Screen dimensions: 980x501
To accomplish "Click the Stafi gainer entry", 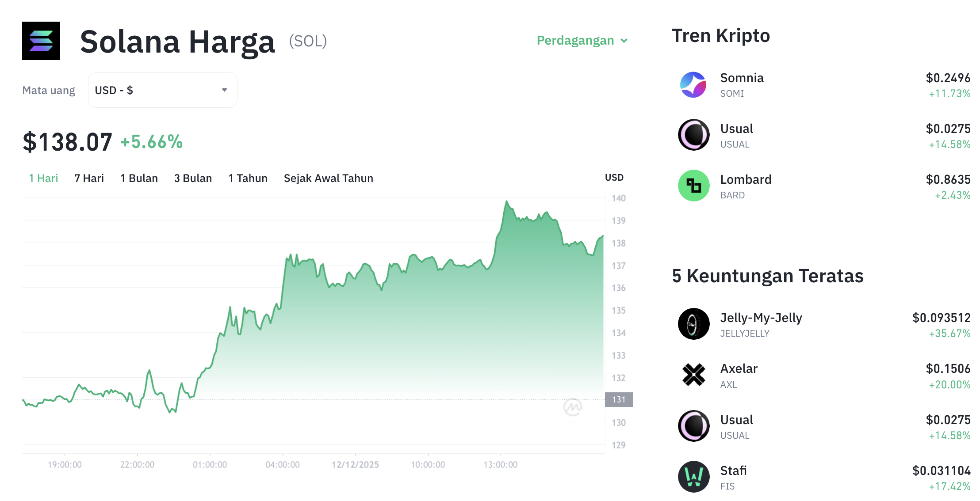I will (734, 471).
